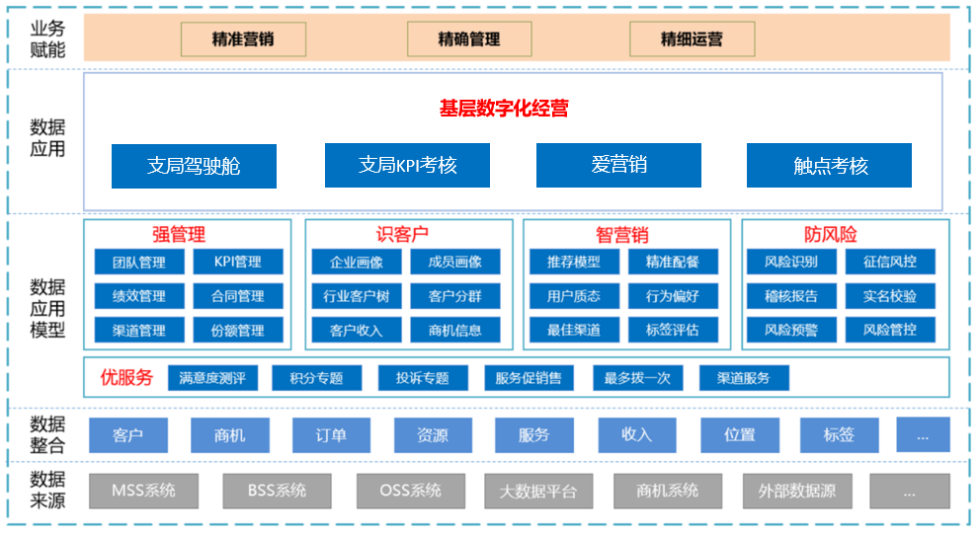Click the 爱营销 block
This screenshot has width=980, height=535.
(x=618, y=165)
